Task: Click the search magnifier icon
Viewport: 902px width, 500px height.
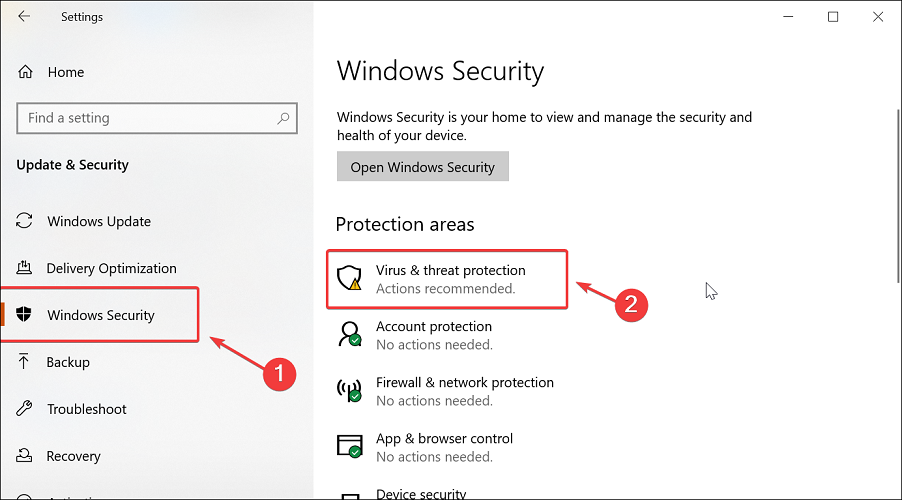Action: click(x=283, y=119)
